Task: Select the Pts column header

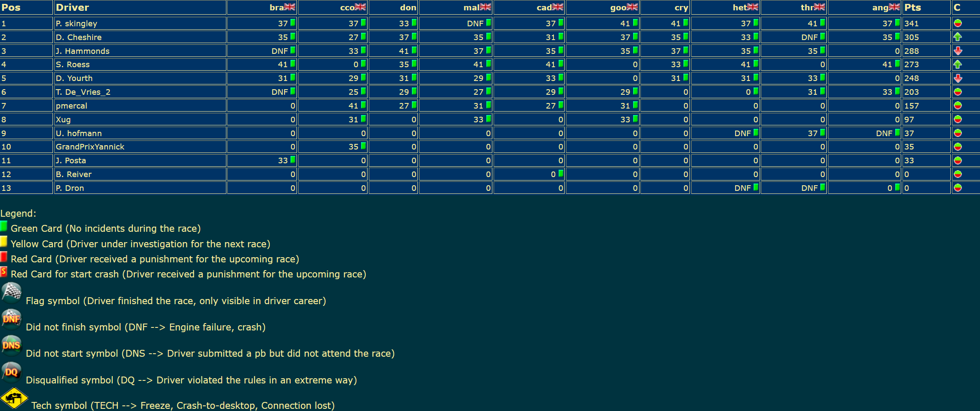Action: click(x=912, y=7)
